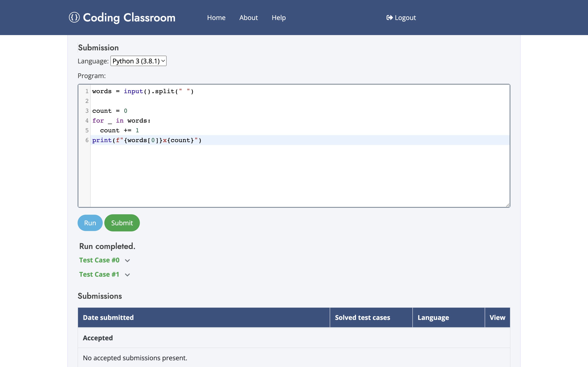Click line number 3 in the editor
This screenshot has width=588, height=367.
pyautogui.click(x=87, y=111)
